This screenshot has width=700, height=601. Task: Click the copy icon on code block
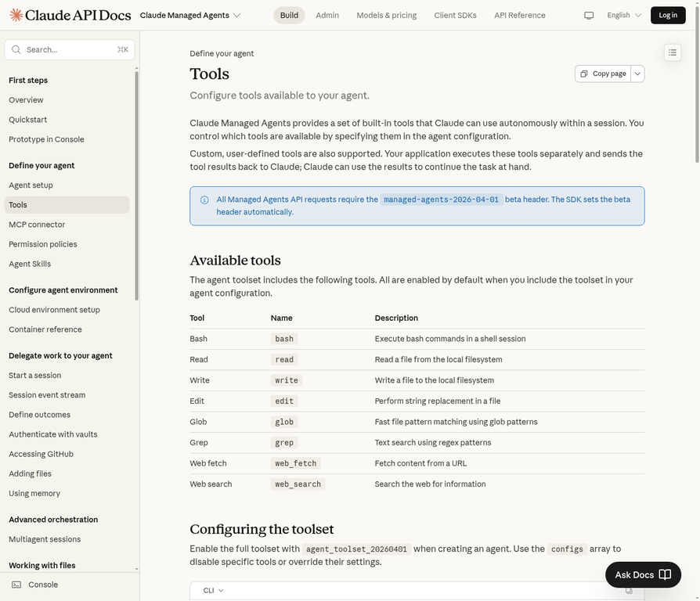(629, 591)
